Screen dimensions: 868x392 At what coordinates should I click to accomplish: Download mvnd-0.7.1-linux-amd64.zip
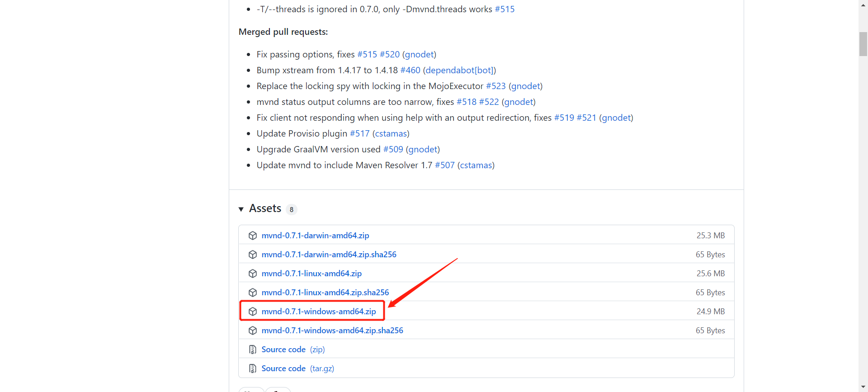click(311, 274)
